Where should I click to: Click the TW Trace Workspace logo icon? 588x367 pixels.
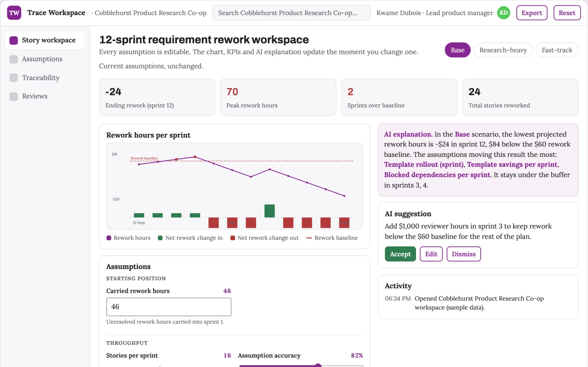14,13
